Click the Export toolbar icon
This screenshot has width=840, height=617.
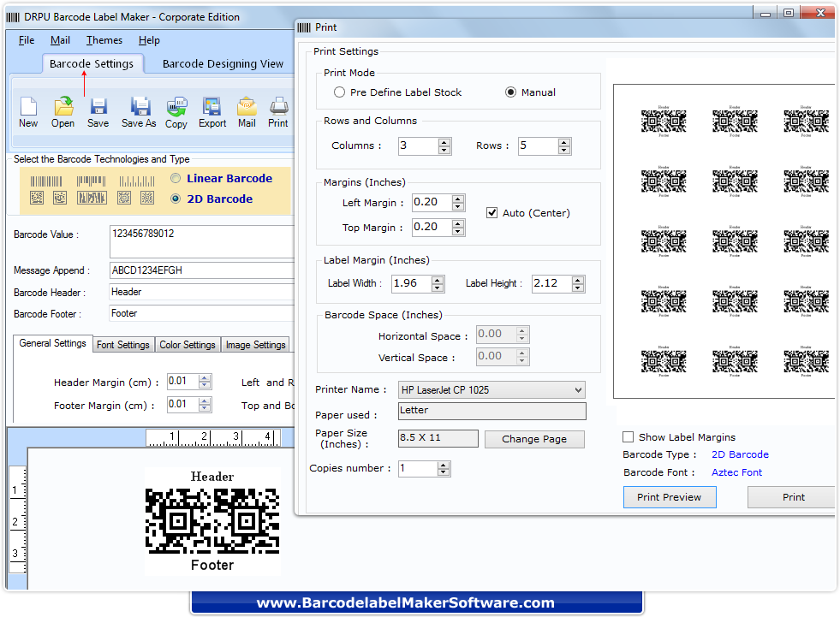tap(212, 112)
